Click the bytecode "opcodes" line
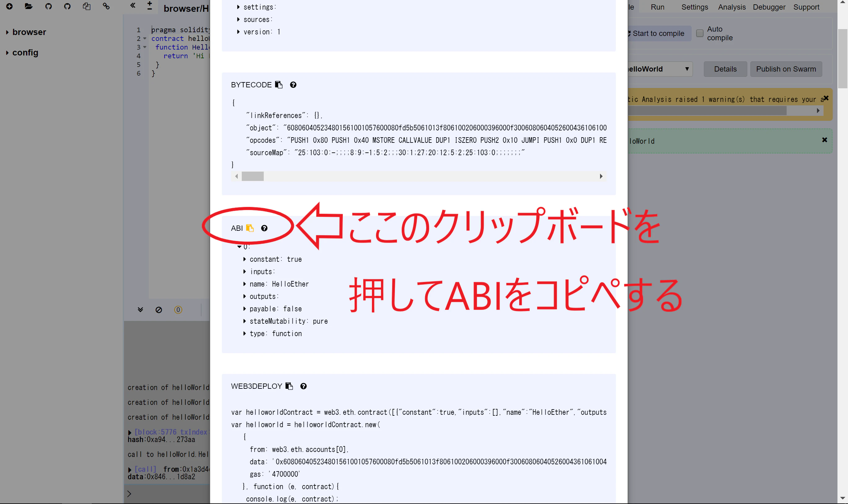848x504 pixels. [426, 140]
